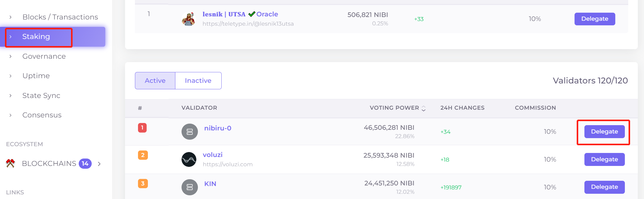Delegate to the voluzi validator
Image resolution: width=644 pixels, height=199 pixels.
604,159
